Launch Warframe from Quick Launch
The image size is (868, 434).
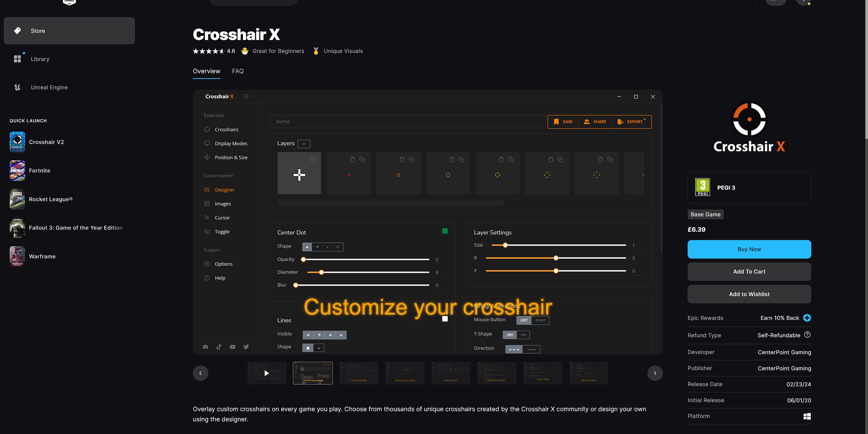[42, 256]
